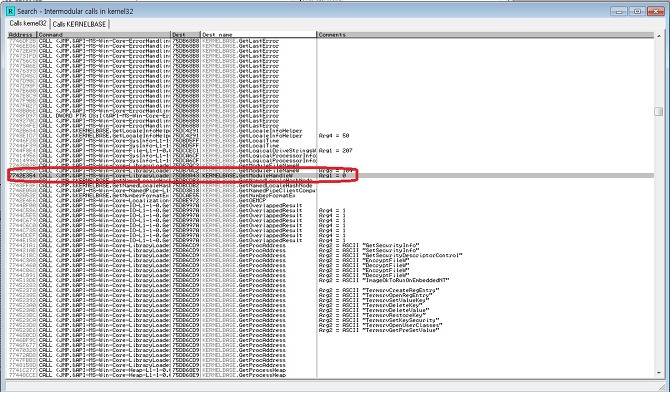
Task: Select the "TermsrvDeleteKey" comment
Action: 370,305
